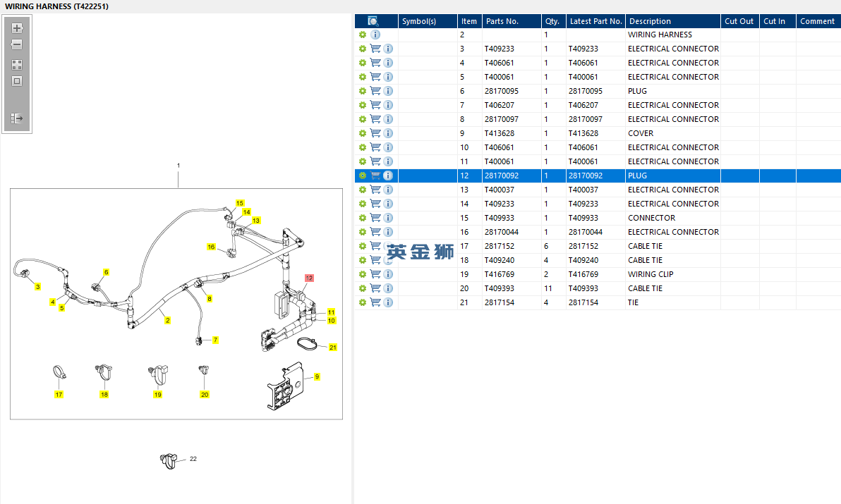
Task: Click gear icon on item 18 CABLE TIE row
Action: click(x=363, y=260)
